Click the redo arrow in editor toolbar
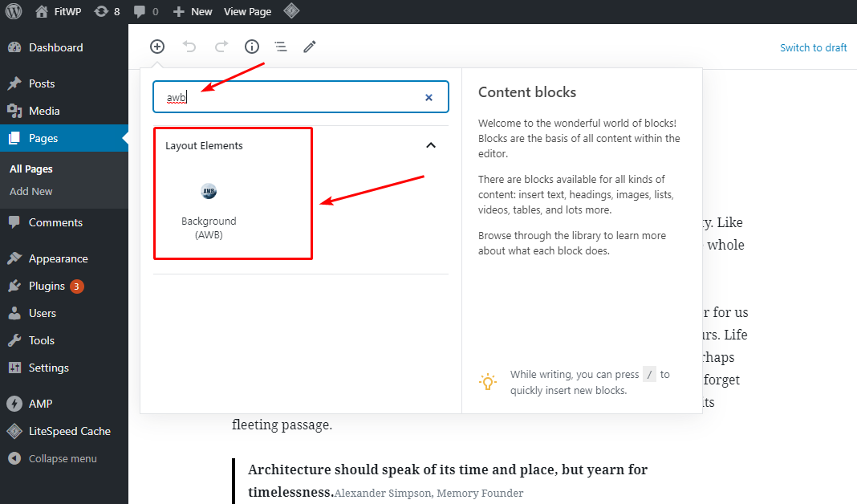The height and width of the screenshot is (504, 857). (220, 47)
